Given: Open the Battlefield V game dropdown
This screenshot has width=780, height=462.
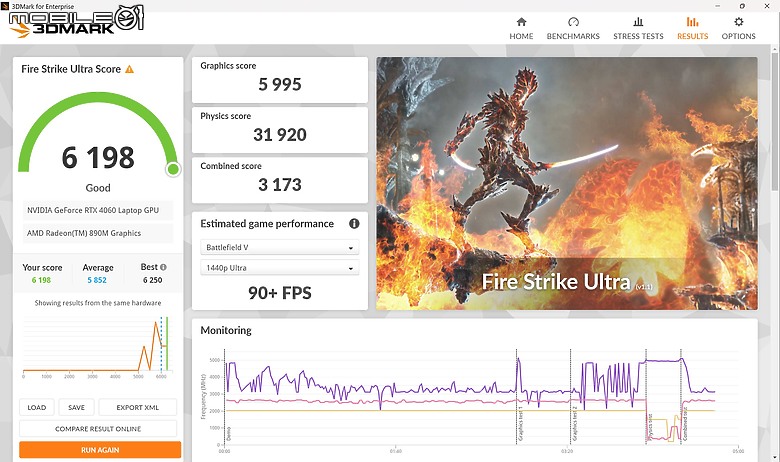Looking at the screenshot, I should pos(280,247).
